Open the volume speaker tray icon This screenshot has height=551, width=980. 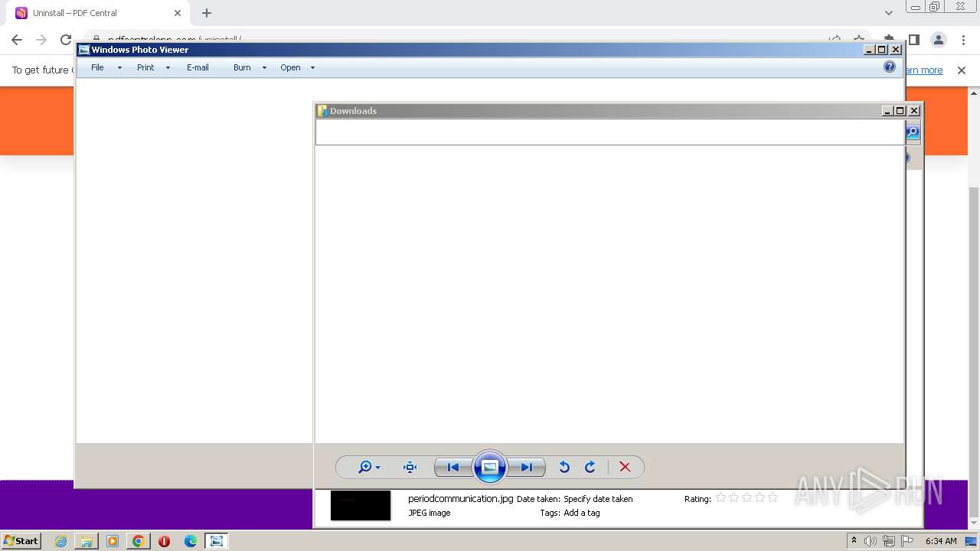click(871, 541)
